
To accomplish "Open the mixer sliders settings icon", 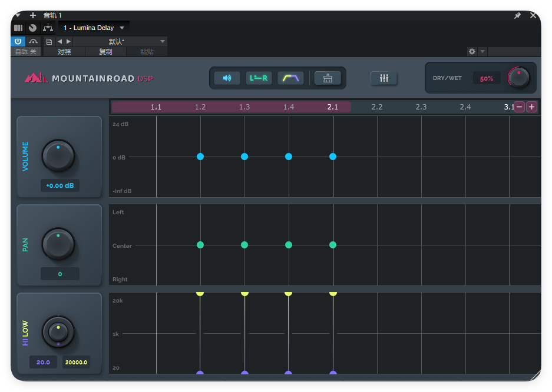I will 384,78.
